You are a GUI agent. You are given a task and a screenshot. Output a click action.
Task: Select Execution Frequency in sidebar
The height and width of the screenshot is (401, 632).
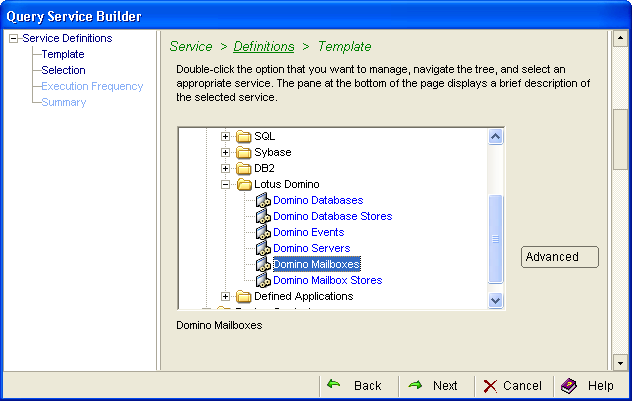[x=92, y=86]
